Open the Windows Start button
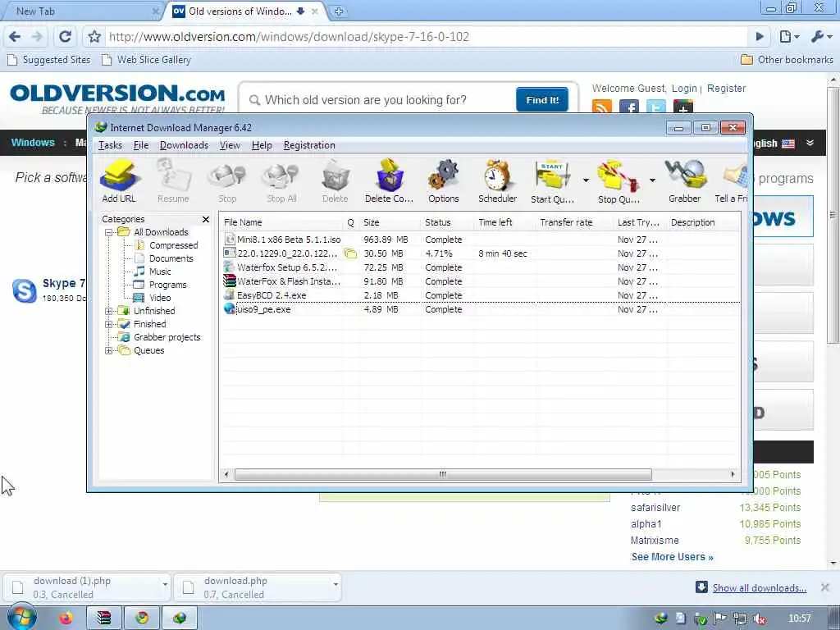This screenshot has width=840, height=630. 22,617
